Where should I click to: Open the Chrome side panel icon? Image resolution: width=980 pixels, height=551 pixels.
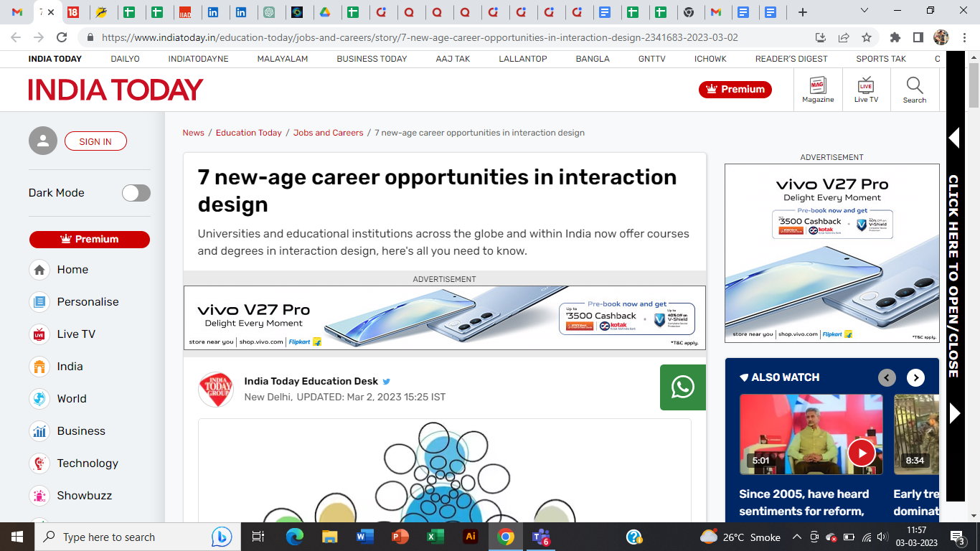[x=918, y=37]
